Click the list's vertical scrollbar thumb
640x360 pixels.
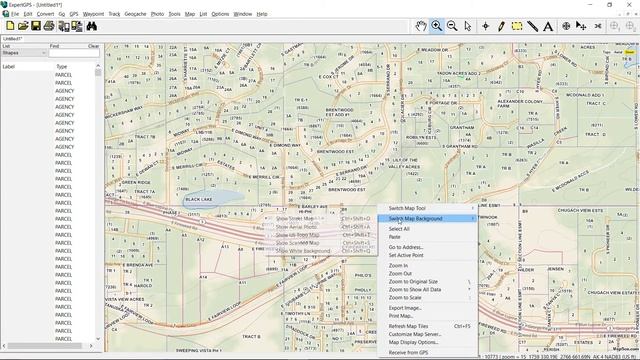point(98,73)
